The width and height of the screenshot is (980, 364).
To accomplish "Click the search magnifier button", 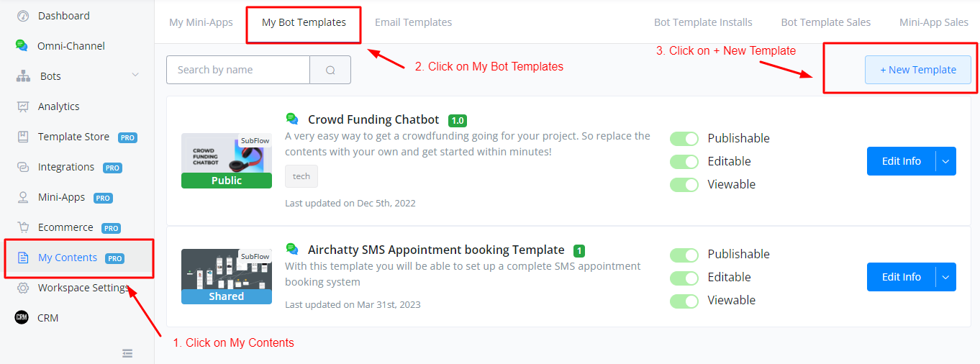I will pos(330,70).
